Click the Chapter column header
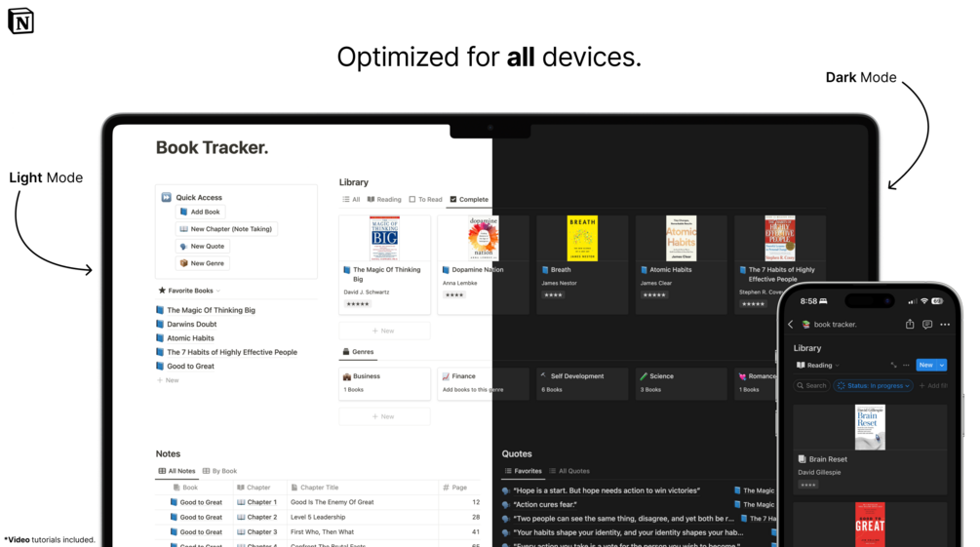 click(254, 487)
